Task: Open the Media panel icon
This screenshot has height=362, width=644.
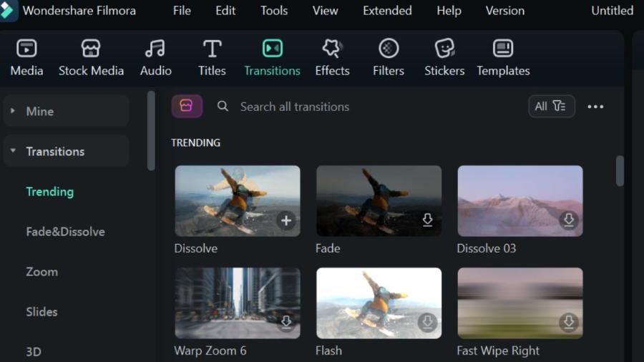Action: click(x=26, y=49)
